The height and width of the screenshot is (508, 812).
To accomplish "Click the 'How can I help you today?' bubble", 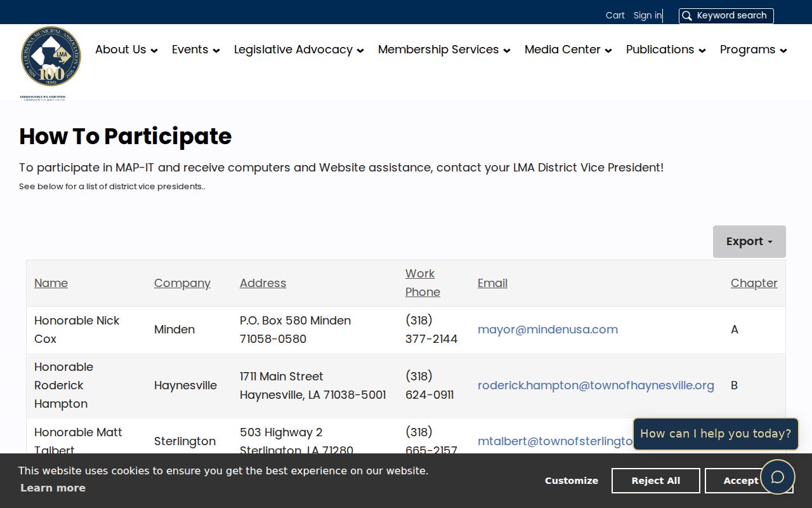I will [x=716, y=434].
